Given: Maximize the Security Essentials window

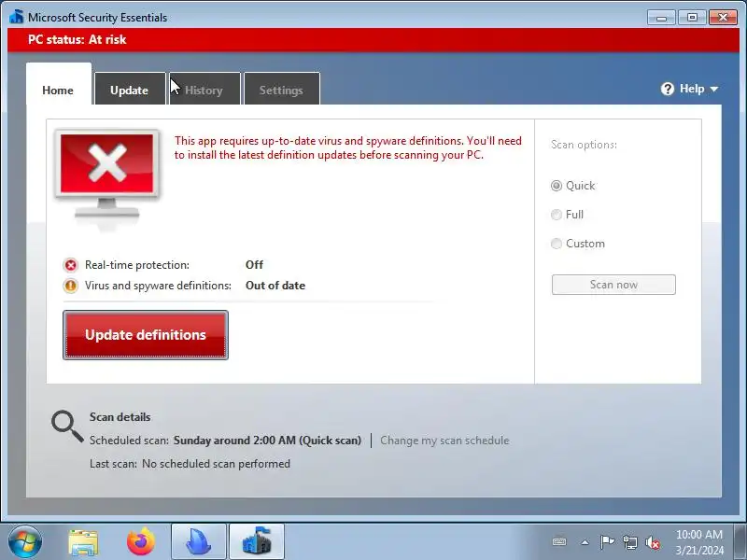Looking at the screenshot, I should 692,18.
